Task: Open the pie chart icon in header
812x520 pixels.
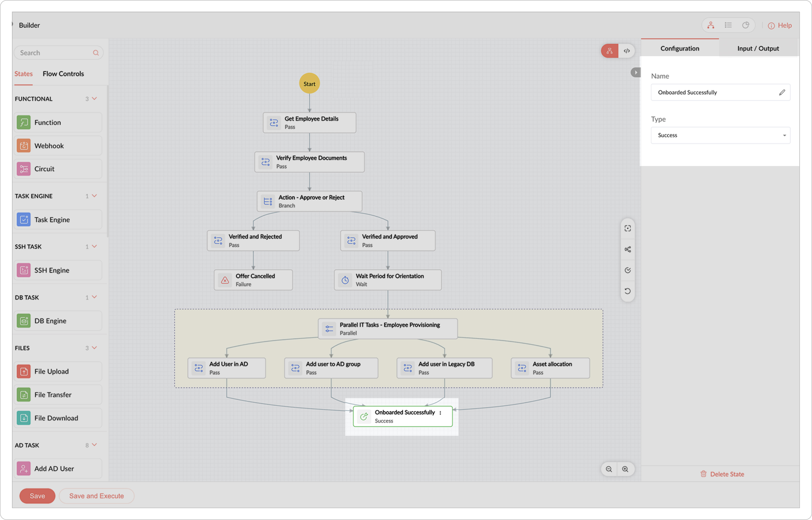Action: [745, 25]
